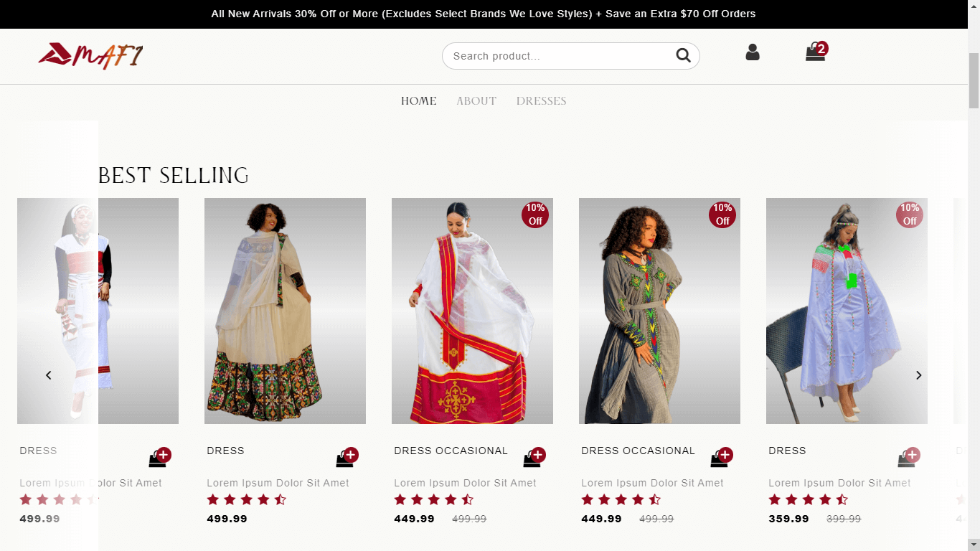Click the New Arrivals 30% Off banner
Viewport: 980px width, 551px height.
[483, 14]
